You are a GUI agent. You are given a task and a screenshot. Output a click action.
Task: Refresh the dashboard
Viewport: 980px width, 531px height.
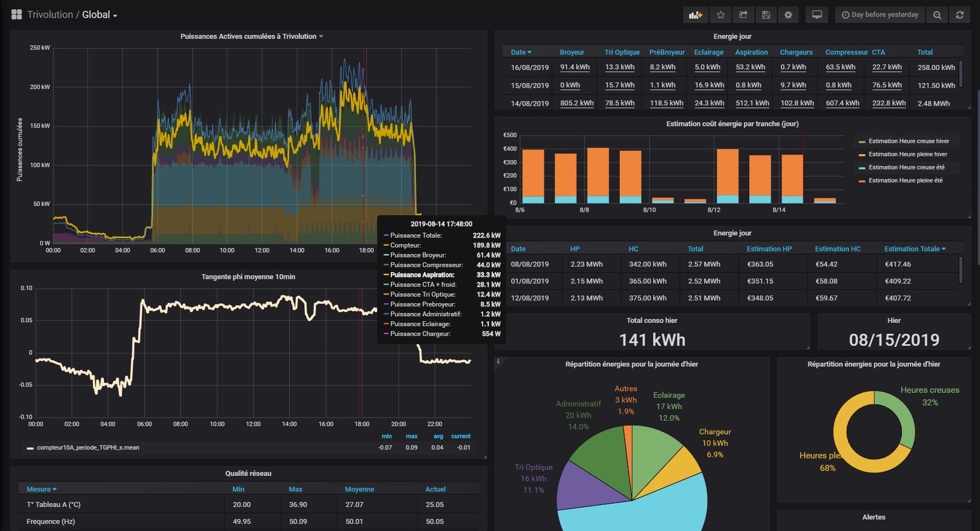959,15
